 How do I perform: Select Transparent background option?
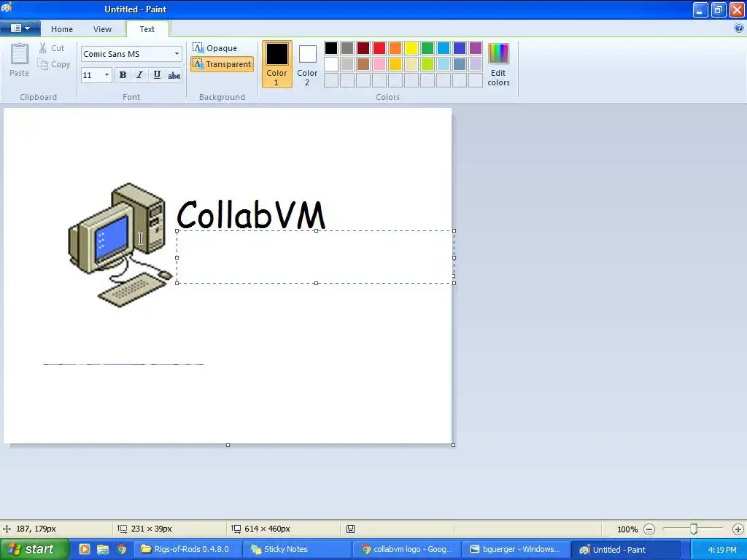tap(222, 64)
